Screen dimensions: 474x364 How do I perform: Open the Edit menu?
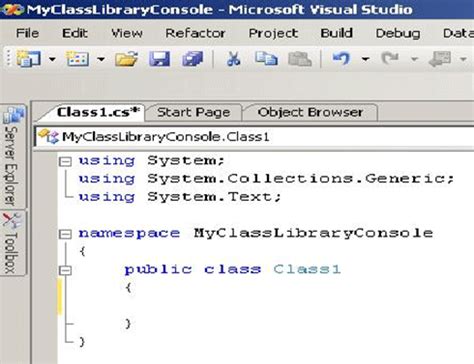pyautogui.click(x=75, y=33)
